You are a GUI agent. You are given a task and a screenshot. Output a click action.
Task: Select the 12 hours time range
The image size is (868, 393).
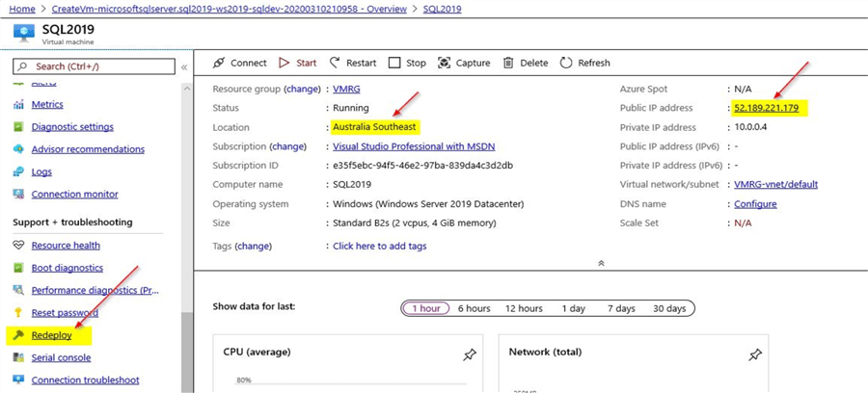(524, 308)
